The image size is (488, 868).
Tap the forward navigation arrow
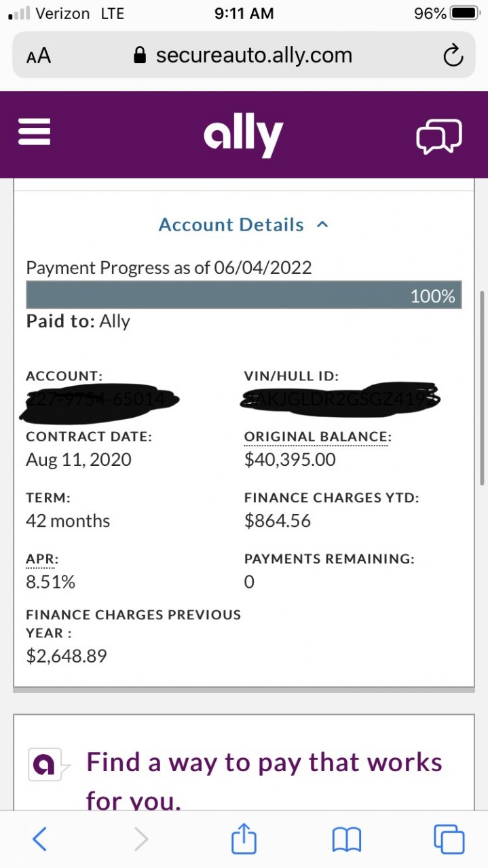pyautogui.click(x=141, y=840)
